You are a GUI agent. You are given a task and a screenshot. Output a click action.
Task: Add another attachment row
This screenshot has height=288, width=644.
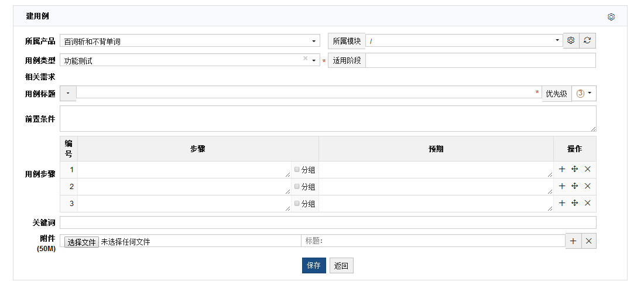pyautogui.click(x=573, y=241)
